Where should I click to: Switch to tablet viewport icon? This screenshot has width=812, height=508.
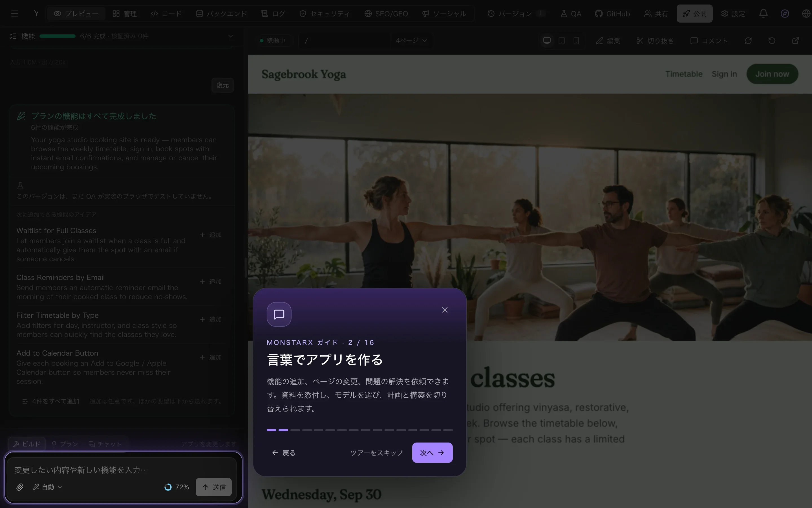pos(561,41)
